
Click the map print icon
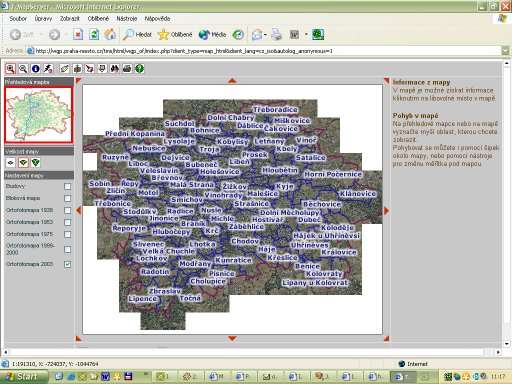(x=127, y=69)
